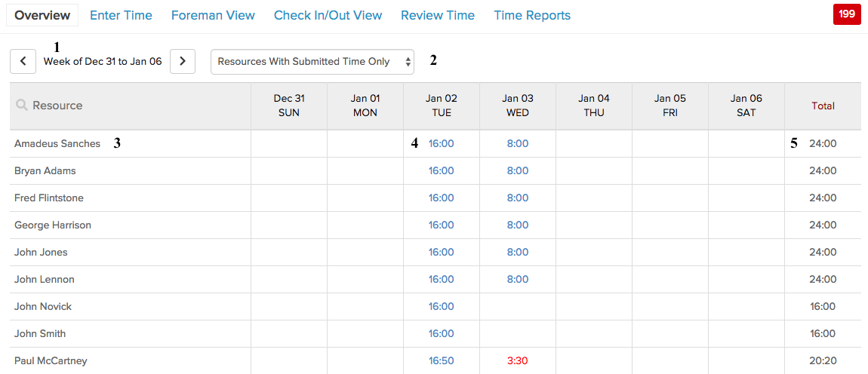The height and width of the screenshot is (374, 868).
Task: Open Check In/Out View tab
Action: [328, 16]
